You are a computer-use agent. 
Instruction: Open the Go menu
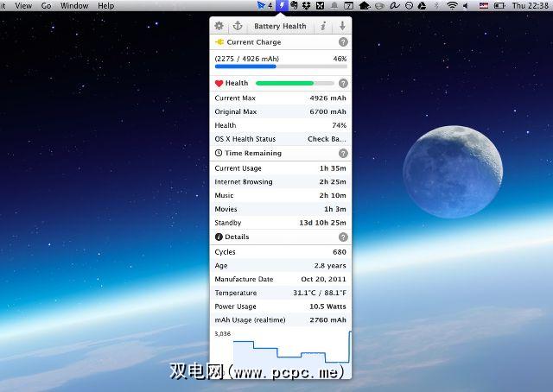(x=46, y=5)
